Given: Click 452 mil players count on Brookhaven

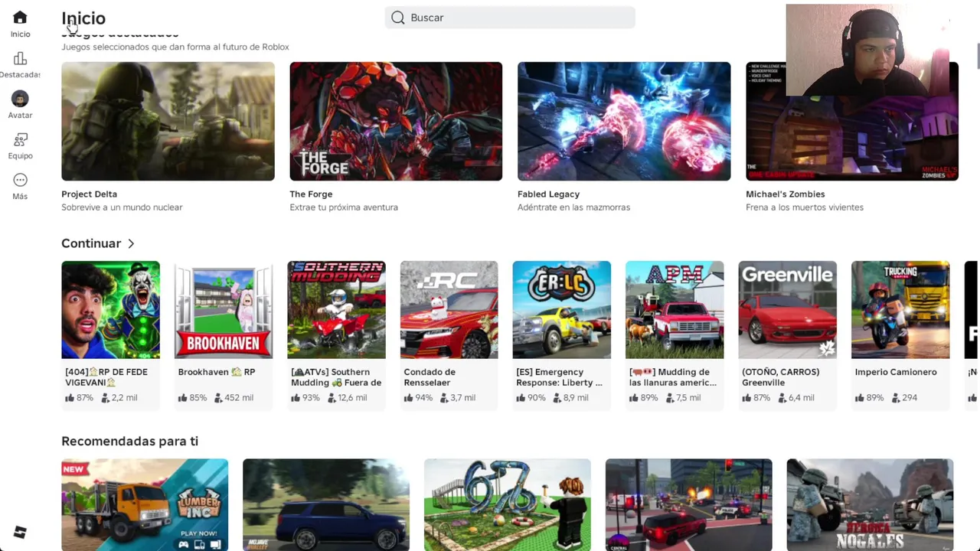Looking at the screenshot, I should pyautogui.click(x=234, y=398).
